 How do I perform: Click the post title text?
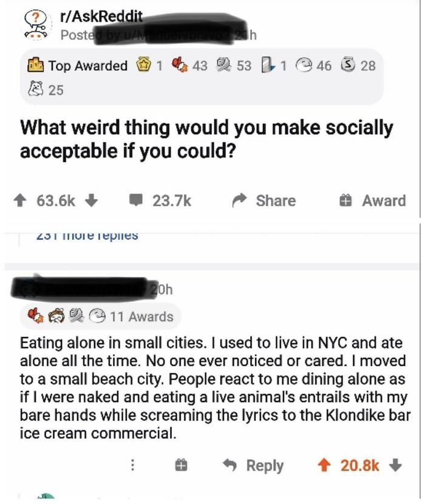tap(206, 139)
